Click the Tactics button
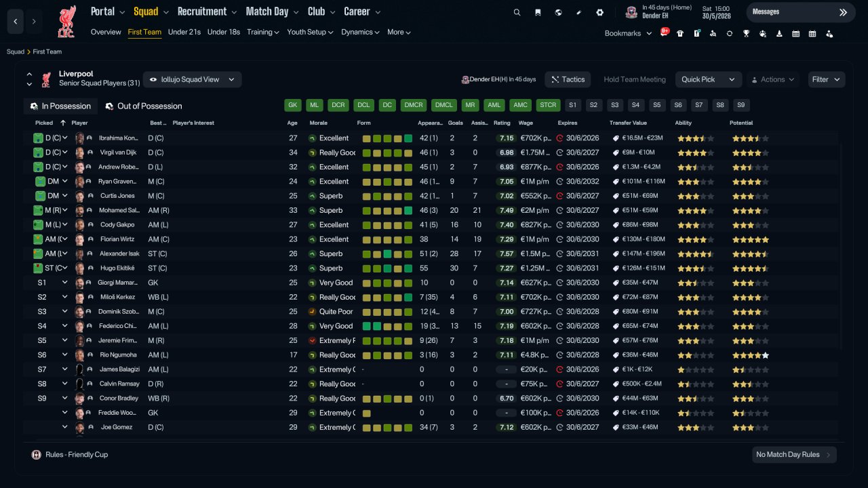868x488 pixels. 568,79
